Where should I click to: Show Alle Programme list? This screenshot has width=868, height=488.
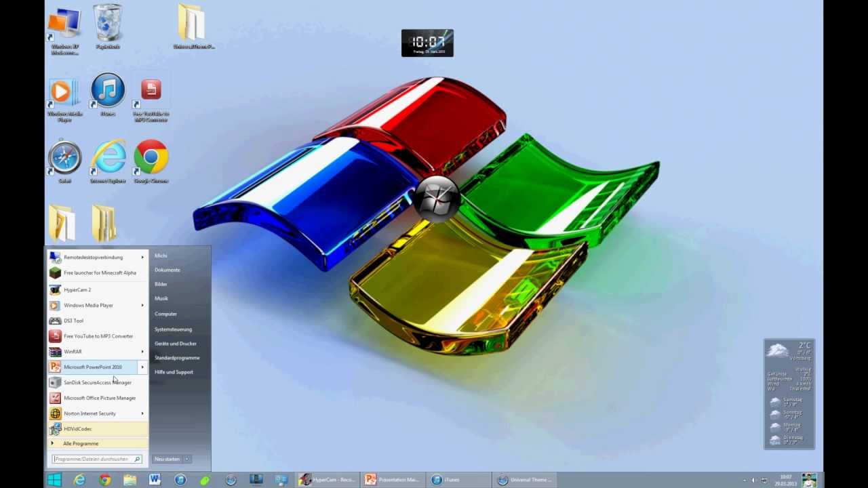coord(98,443)
